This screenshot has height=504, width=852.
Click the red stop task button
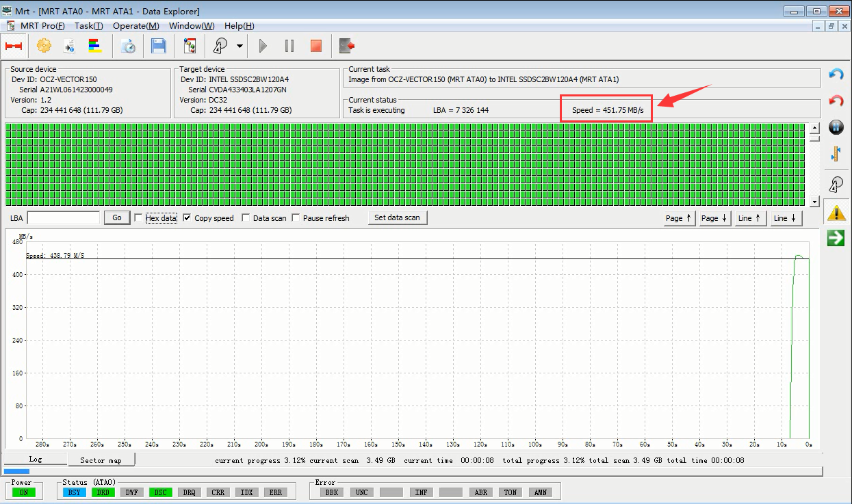point(315,46)
